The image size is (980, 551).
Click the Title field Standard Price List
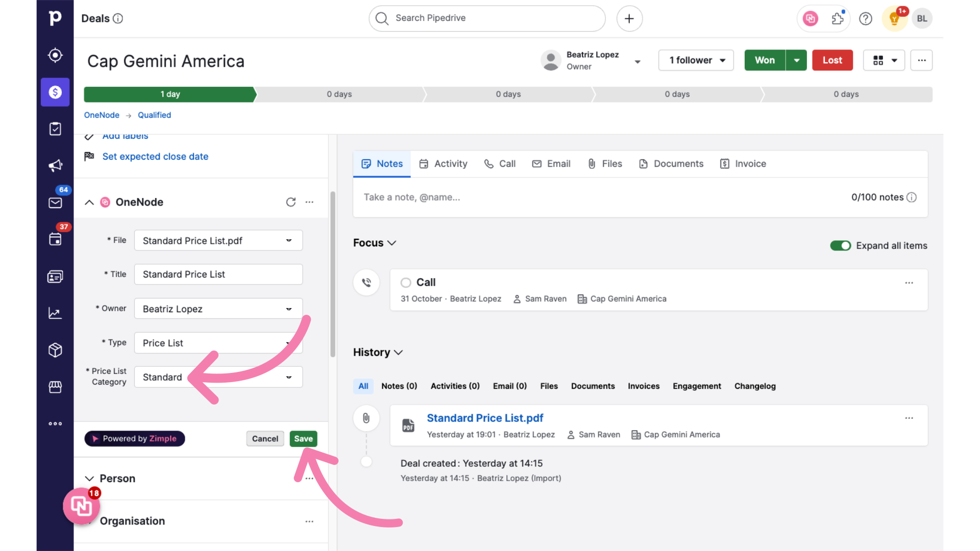click(x=218, y=274)
